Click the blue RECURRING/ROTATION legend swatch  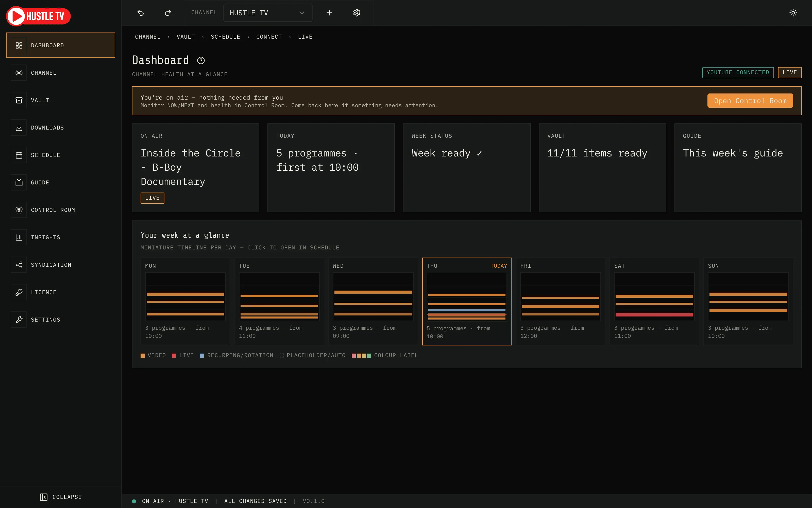coord(202,355)
